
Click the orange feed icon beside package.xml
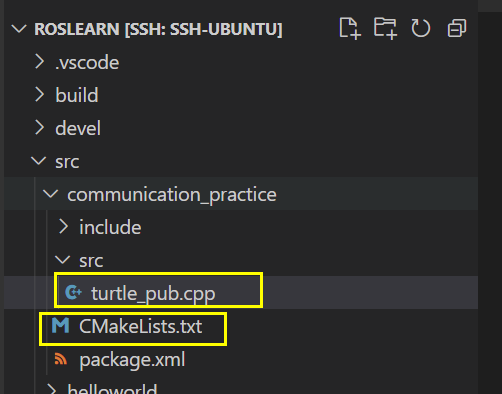click(61, 359)
